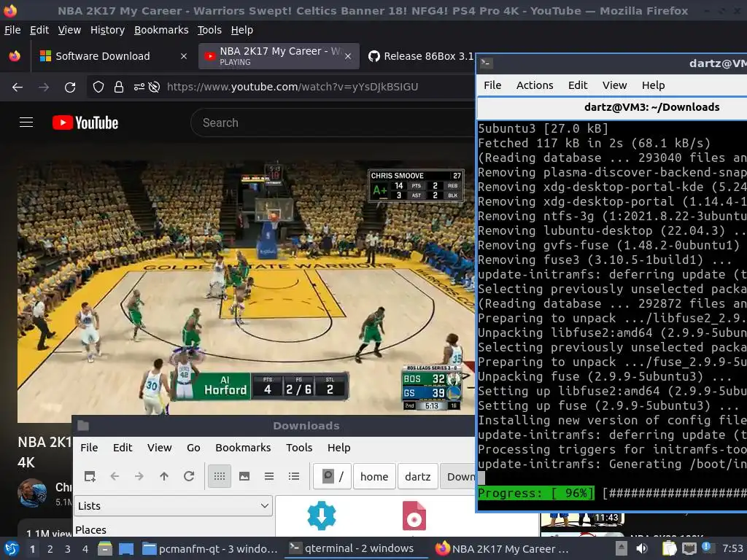Open the Actions menu in the terminal
The width and height of the screenshot is (747, 560).
(535, 85)
